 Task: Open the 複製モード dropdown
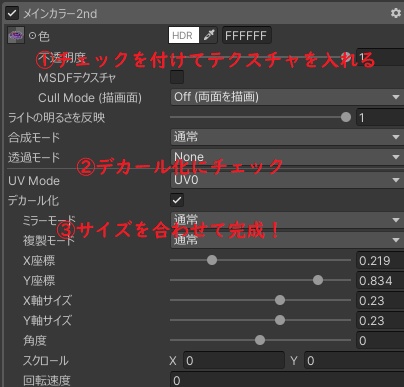pos(287,240)
